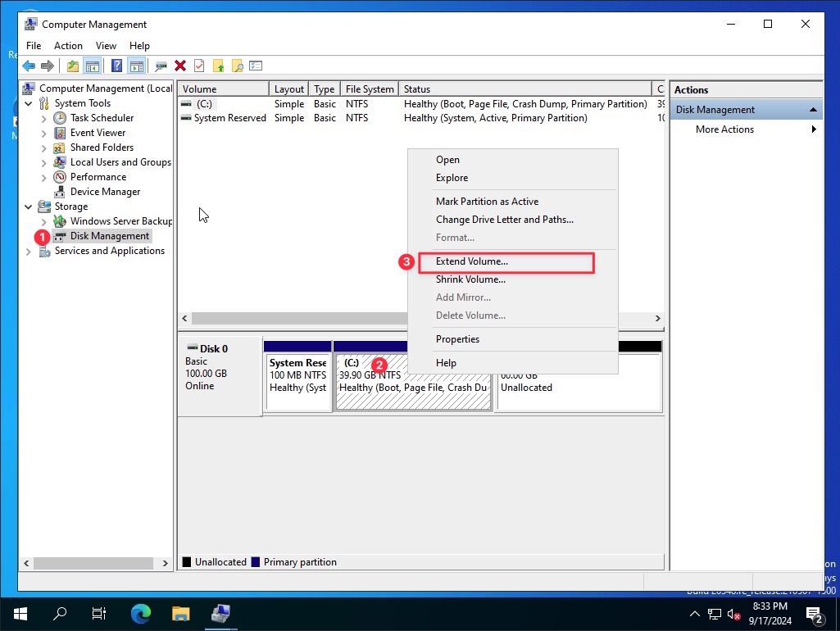Open Microsoft Edge from the taskbar

[141, 614]
